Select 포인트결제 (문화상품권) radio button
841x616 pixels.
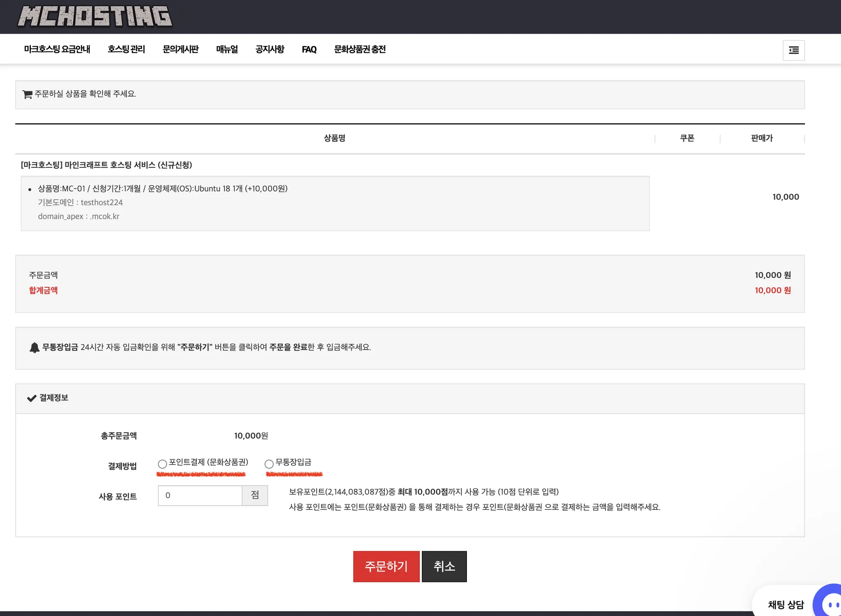pyautogui.click(x=162, y=464)
